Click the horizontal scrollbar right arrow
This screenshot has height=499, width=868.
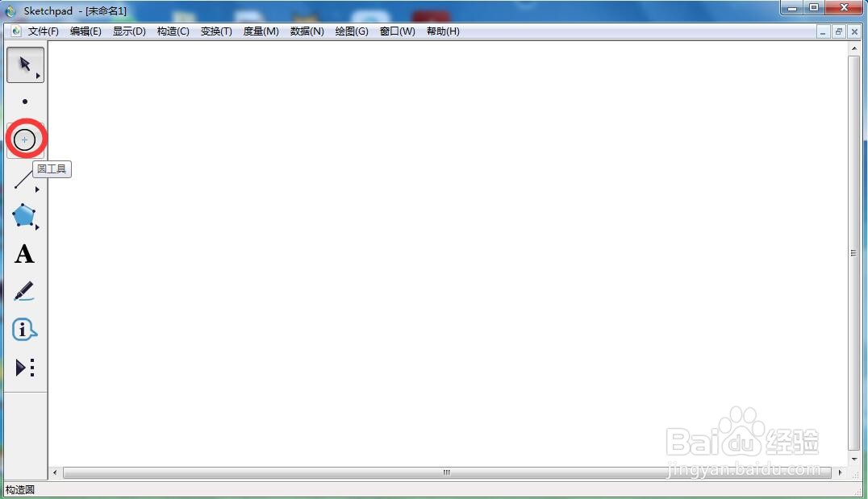point(841,473)
